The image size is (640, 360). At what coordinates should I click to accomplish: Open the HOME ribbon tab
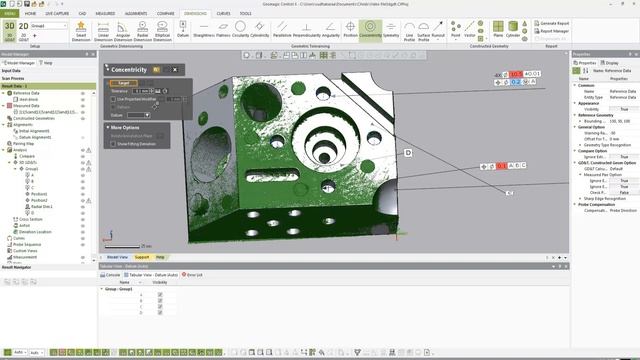click(x=30, y=13)
